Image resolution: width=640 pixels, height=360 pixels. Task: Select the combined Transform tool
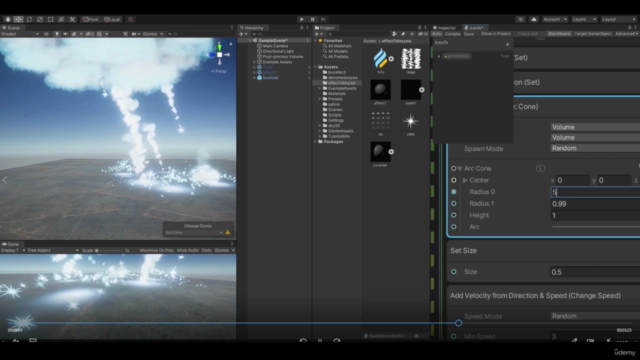tap(61, 19)
